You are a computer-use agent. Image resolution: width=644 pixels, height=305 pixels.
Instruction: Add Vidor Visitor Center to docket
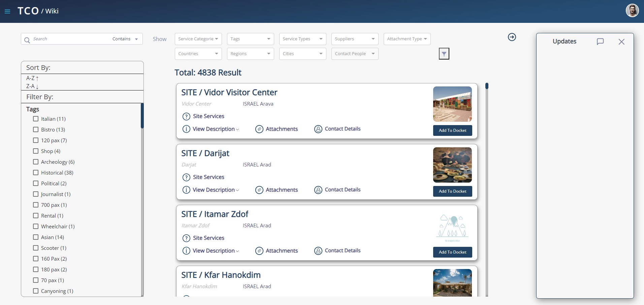[452, 130]
